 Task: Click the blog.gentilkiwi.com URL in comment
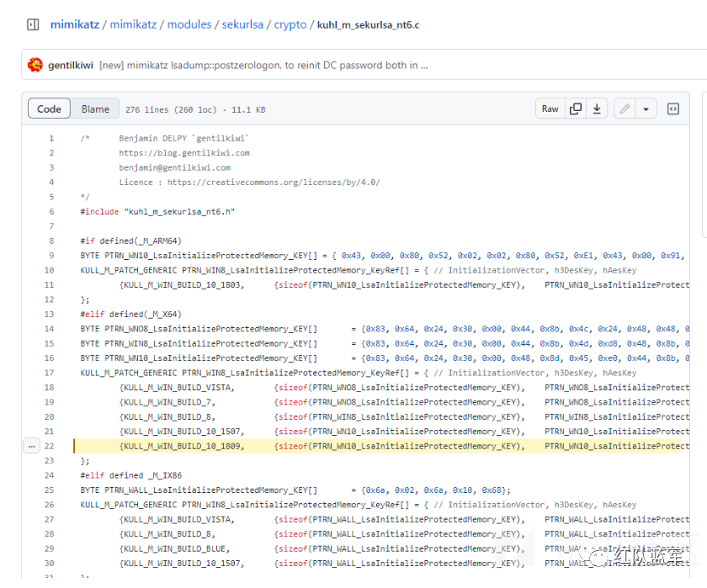click(184, 153)
